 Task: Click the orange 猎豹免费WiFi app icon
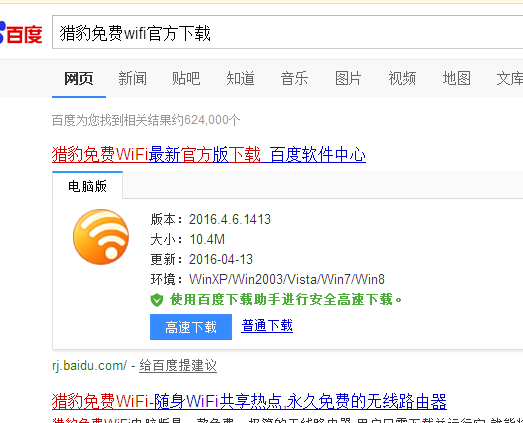pyautogui.click(x=101, y=237)
